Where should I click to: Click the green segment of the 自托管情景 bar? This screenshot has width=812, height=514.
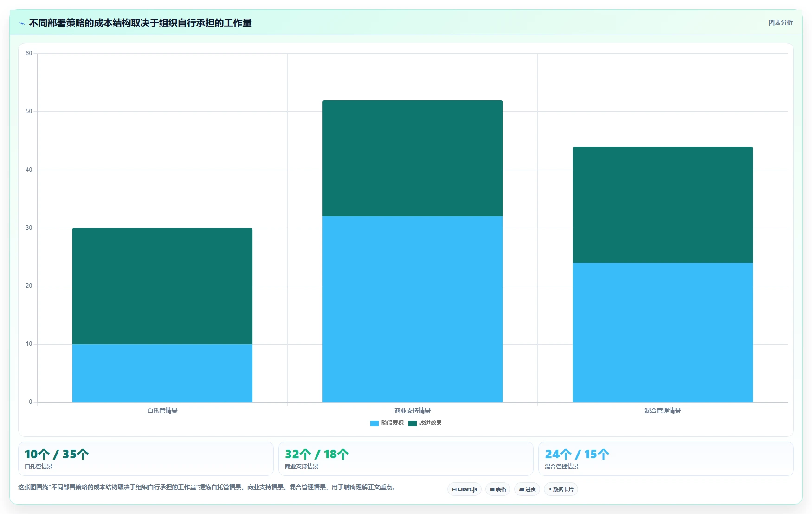coord(162,286)
